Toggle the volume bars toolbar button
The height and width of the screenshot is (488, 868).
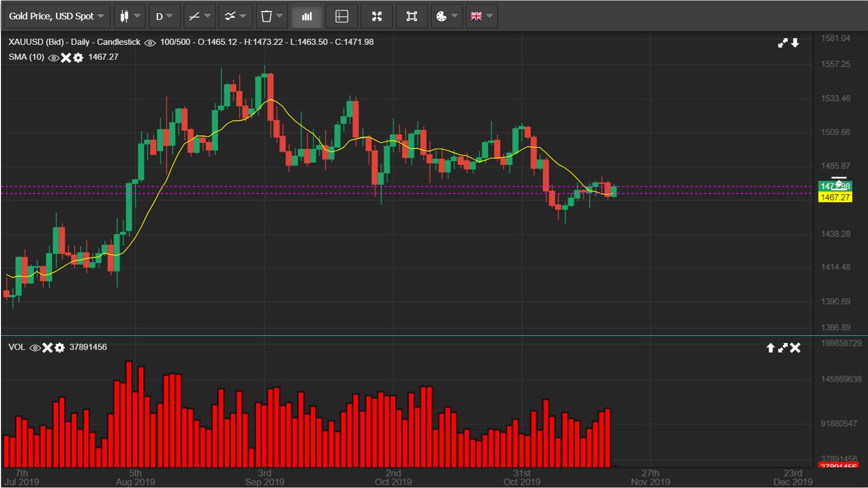coord(306,17)
